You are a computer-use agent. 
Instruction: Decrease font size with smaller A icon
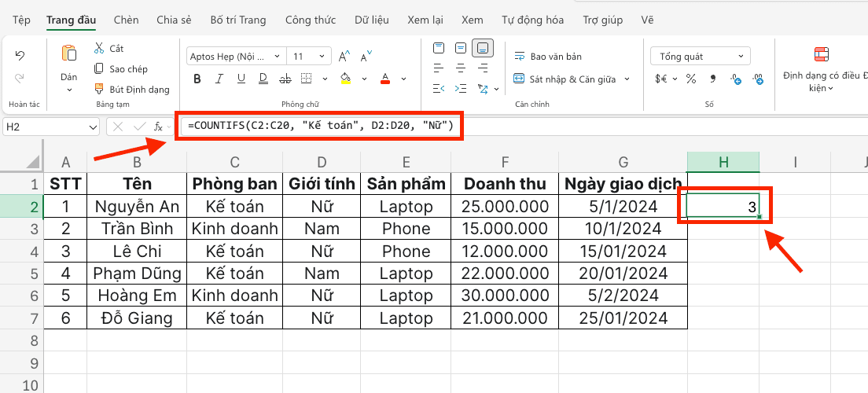pyautogui.click(x=366, y=57)
